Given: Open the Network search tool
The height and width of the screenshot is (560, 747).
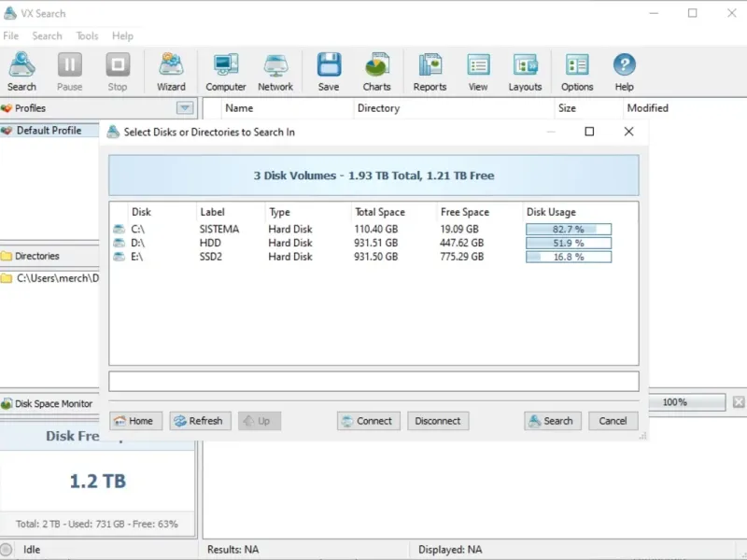Looking at the screenshot, I should 275,72.
